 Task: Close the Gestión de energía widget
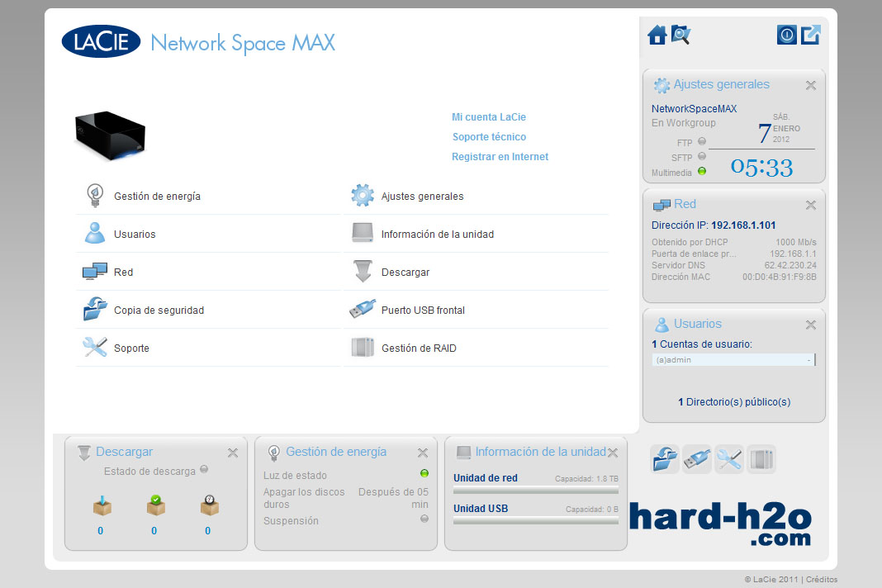(423, 453)
